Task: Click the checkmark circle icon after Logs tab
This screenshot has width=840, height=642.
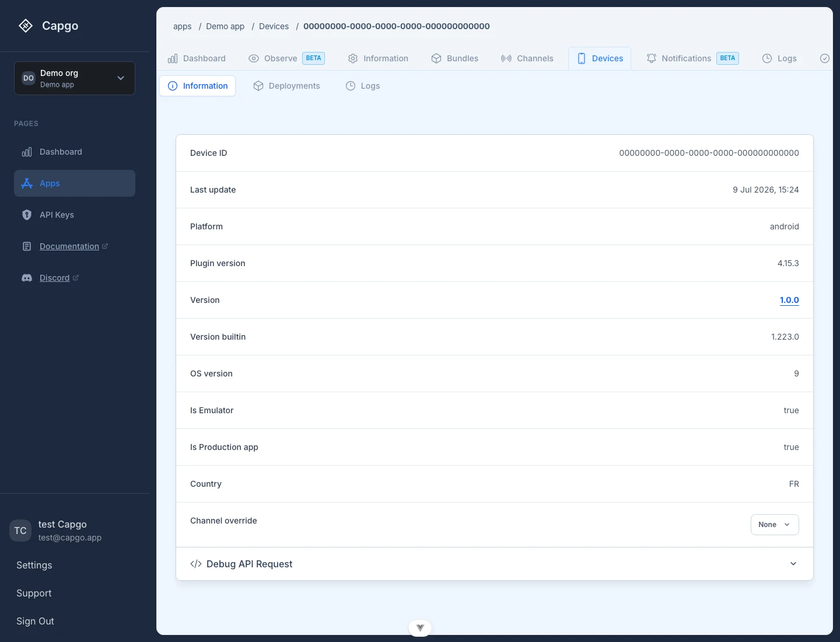Action: pos(825,58)
